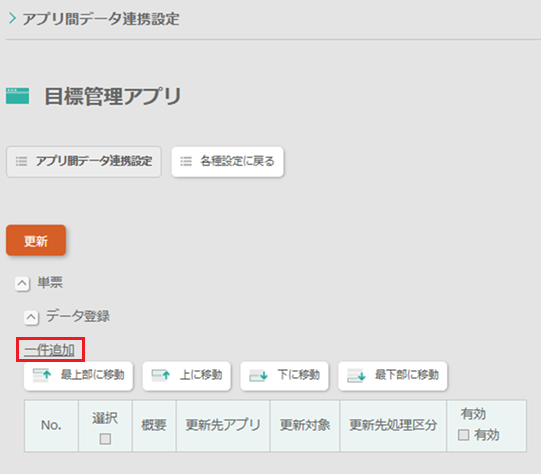
Task: Collapse the 単票 section
Action: [x=22, y=284]
